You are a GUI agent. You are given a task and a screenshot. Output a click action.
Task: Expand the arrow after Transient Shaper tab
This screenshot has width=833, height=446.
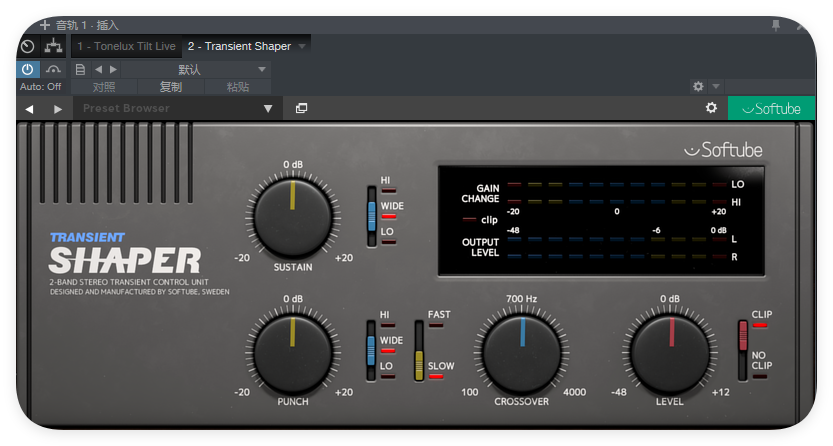coord(302,46)
